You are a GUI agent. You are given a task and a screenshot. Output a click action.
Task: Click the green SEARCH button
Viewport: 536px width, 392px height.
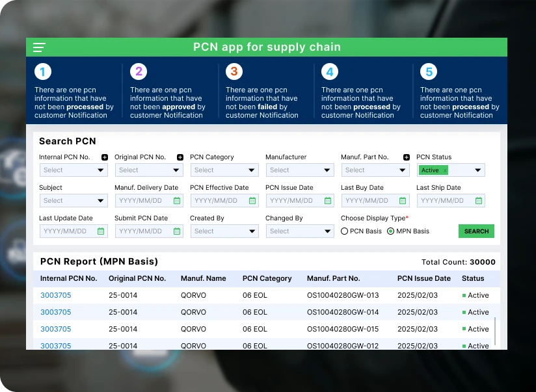click(476, 231)
